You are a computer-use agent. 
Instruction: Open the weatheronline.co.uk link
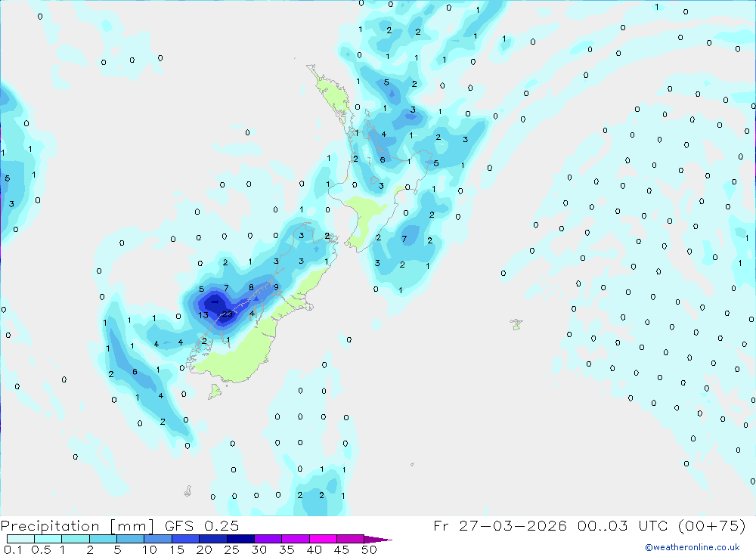point(692,547)
